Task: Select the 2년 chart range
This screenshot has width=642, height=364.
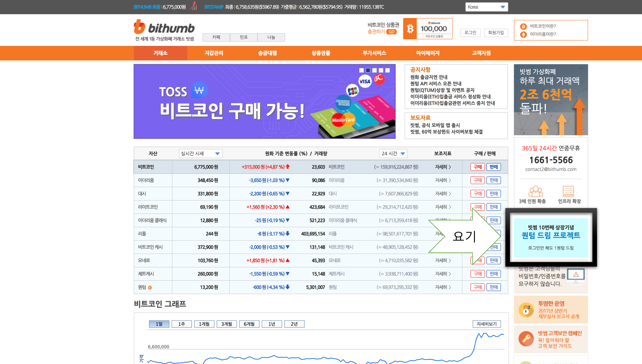Action: click(x=294, y=324)
